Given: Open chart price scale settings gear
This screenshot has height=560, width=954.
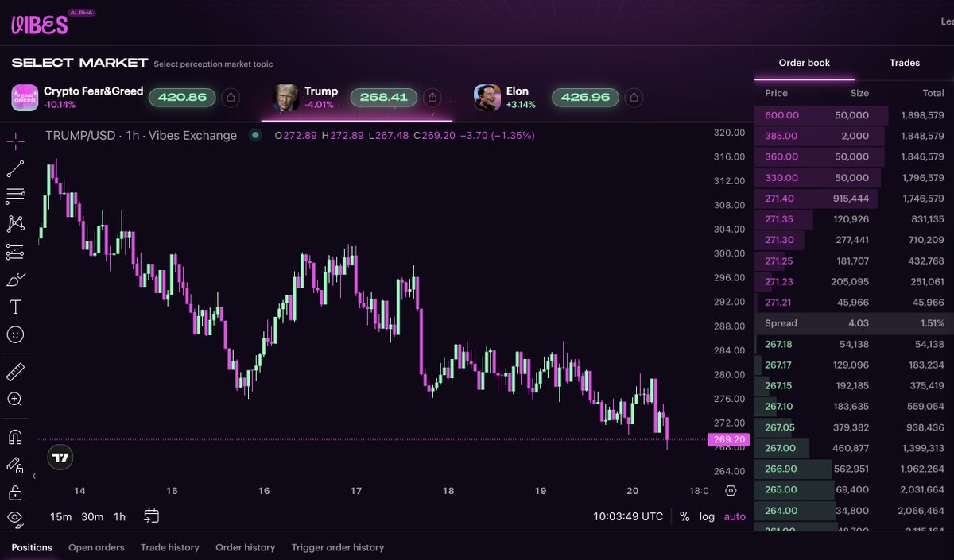Looking at the screenshot, I should click(731, 491).
